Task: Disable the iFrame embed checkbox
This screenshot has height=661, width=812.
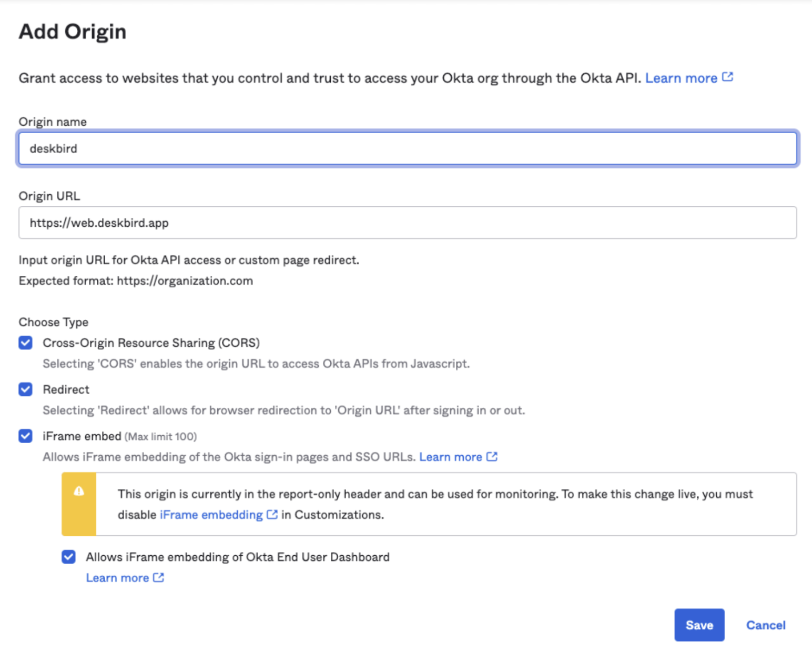Action: tap(25, 436)
